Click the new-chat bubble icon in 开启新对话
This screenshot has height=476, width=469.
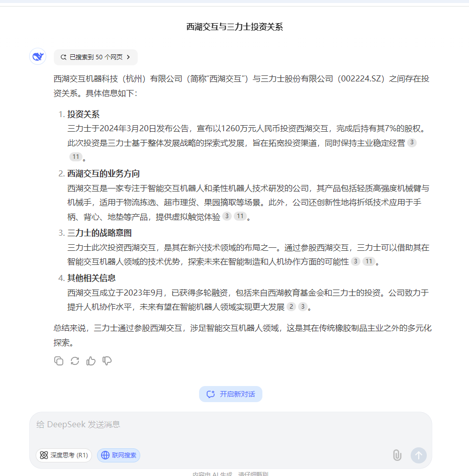pyautogui.click(x=210, y=394)
